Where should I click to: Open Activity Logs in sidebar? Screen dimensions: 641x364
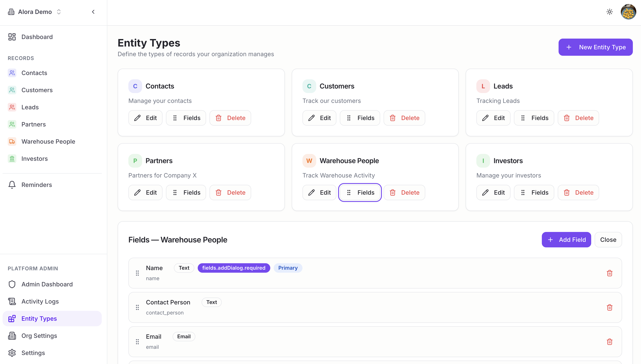[x=40, y=301]
